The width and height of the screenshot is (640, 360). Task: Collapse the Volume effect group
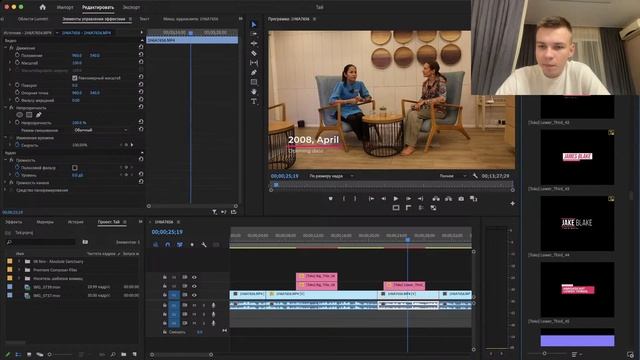(6, 160)
